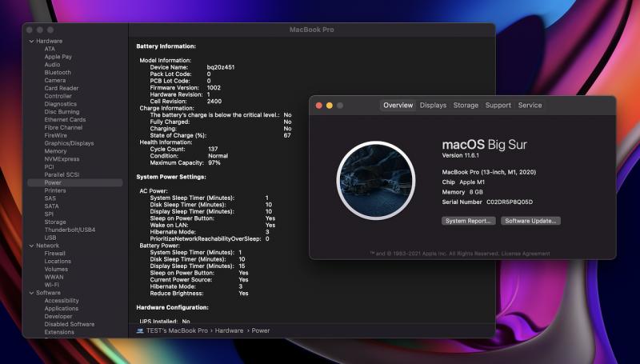This screenshot has width=640, height=364.
Task: Click the computer icon in path bar
Action: (140, 330)
